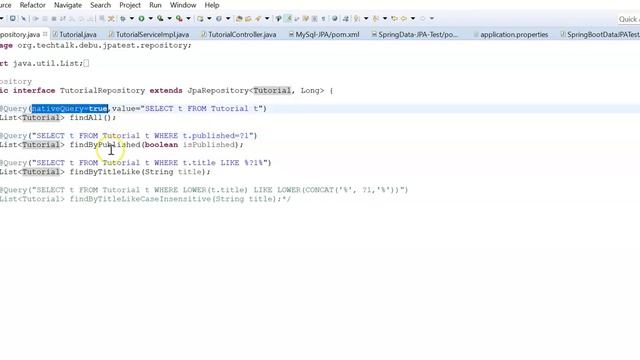
Task: Expand the Run launch dropdown arrow
Action: tap(151, 18)
